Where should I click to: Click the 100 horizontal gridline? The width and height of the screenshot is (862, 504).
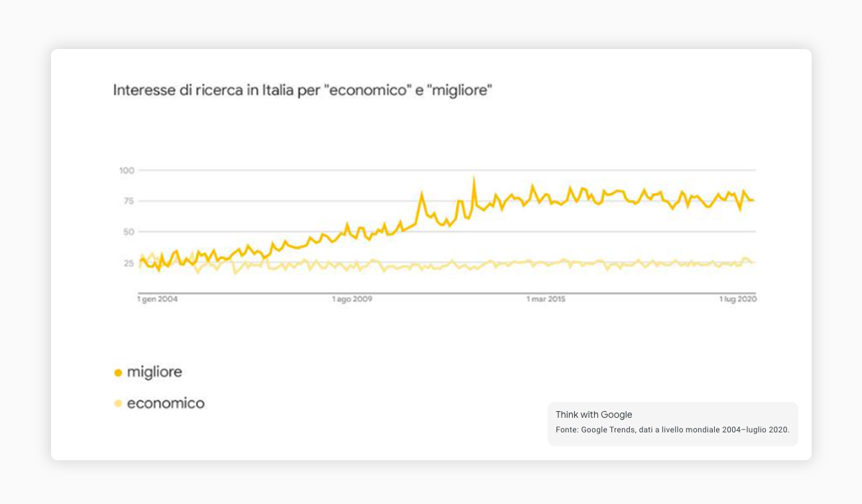[x=447, y=170]
